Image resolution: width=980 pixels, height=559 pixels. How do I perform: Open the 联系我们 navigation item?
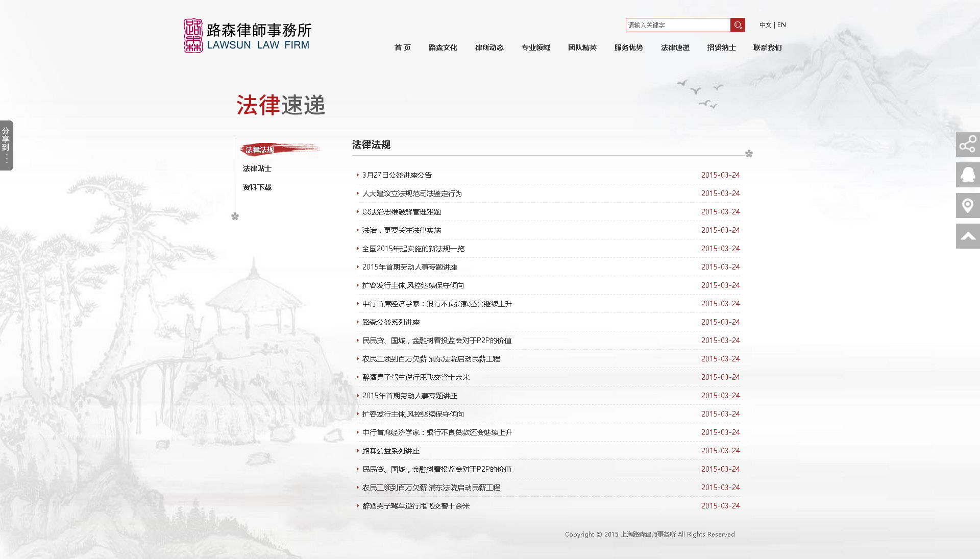coord(767,47)
